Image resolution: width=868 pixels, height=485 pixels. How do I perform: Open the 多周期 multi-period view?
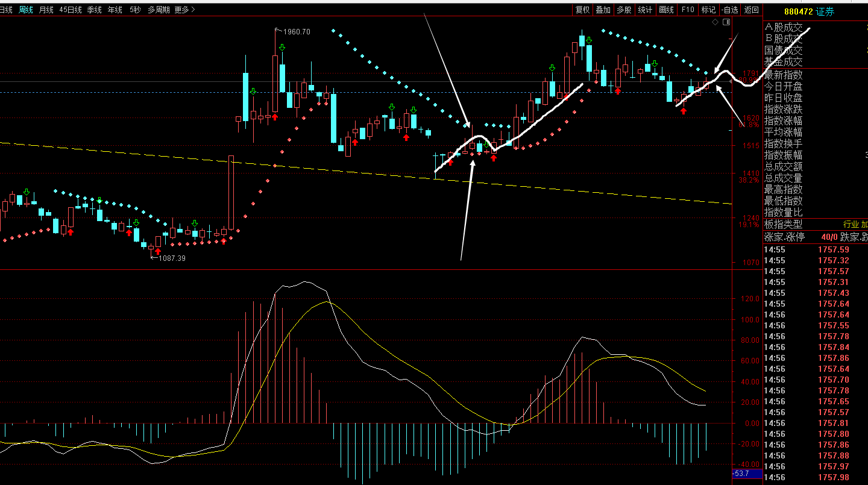pos(159,10)
